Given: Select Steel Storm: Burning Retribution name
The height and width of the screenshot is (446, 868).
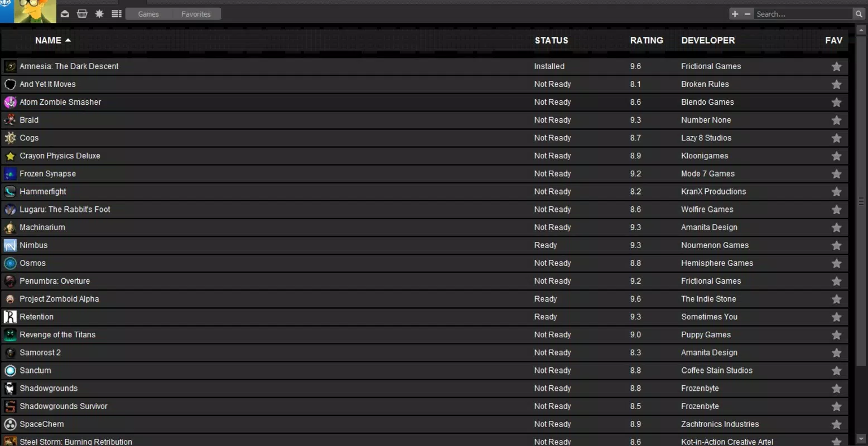Looking at the screenshot, I should point(76,442).
